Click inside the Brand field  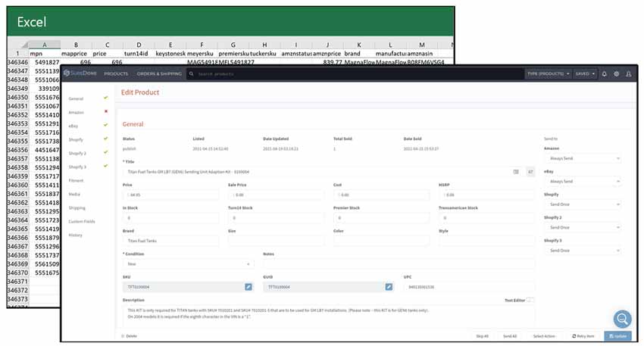(x=170, y=241)
